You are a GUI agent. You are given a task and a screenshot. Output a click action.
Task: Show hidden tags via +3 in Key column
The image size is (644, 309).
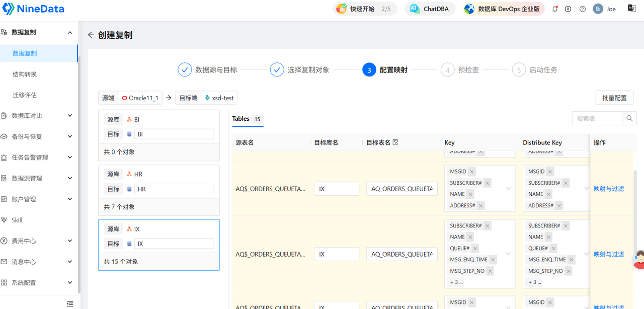(x=456, y=282)
